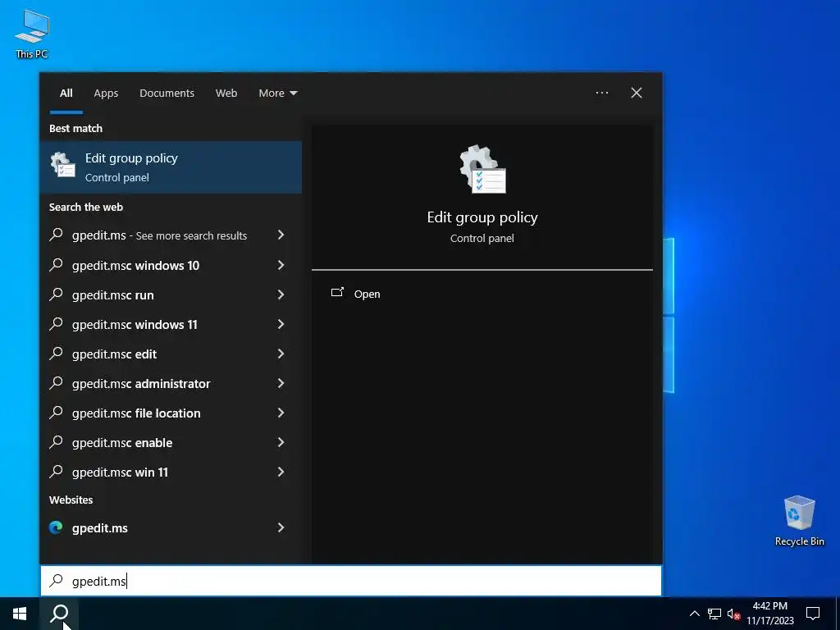This screenshot has height=630, width=840.
Task: Click the search box containing gpedit.ms
Action: point(351,581)
